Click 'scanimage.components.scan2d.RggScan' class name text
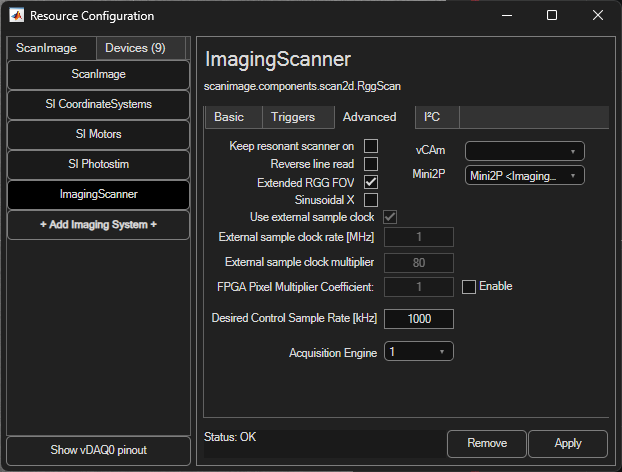622x472 pixels. 302,86
